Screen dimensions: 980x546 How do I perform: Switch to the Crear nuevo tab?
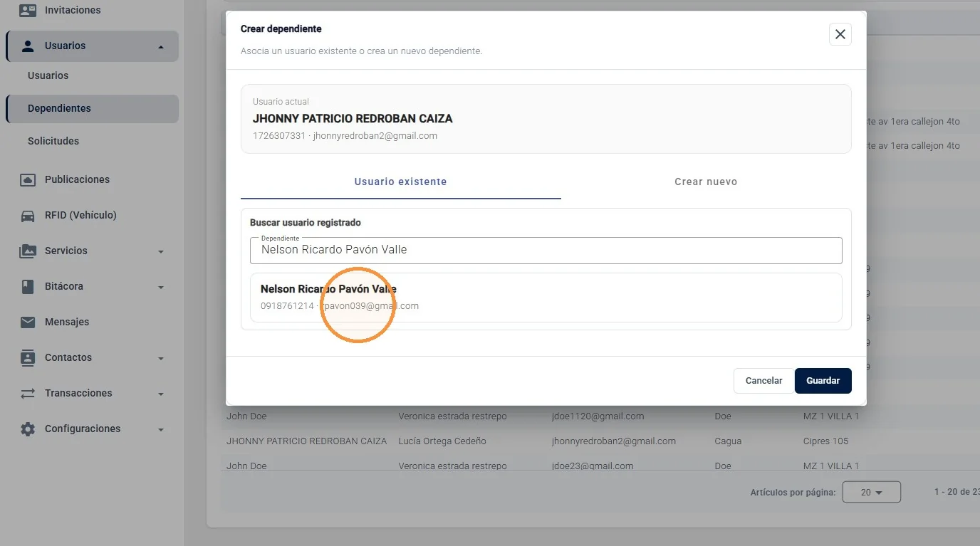point(706,182)
